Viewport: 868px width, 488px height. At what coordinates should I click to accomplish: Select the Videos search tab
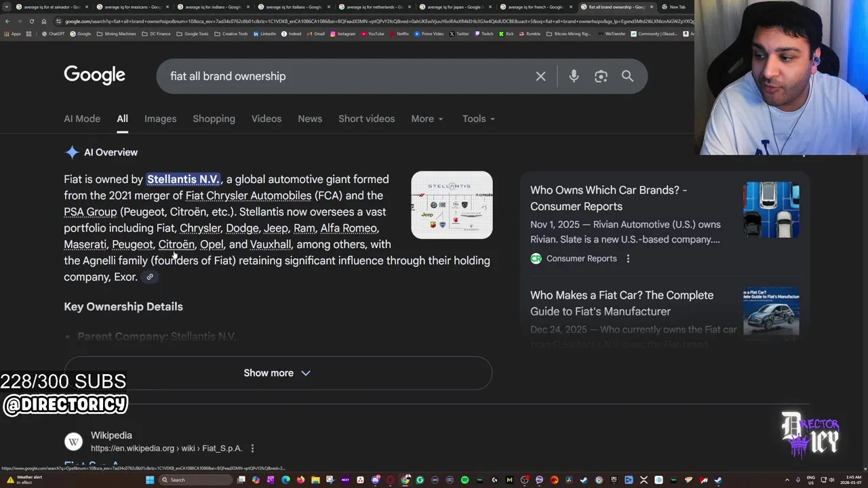(x=267, y=119)
